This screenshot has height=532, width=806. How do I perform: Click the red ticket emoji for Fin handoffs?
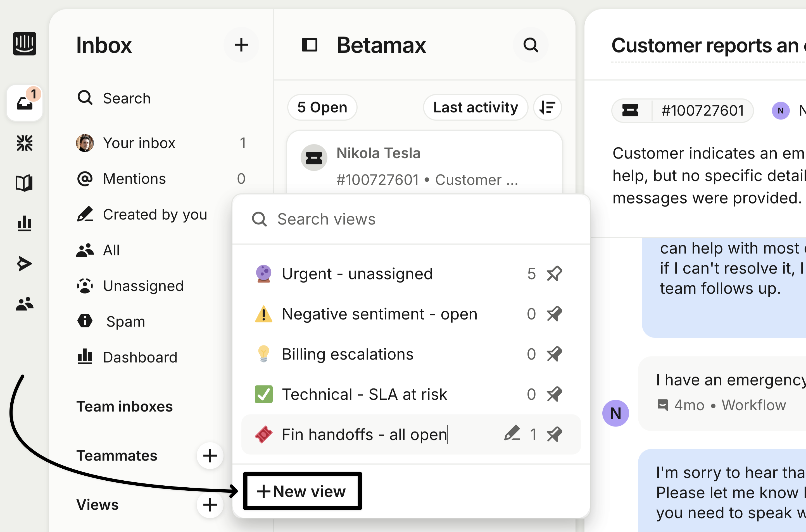pyautogui.click(x=263, y=435)
